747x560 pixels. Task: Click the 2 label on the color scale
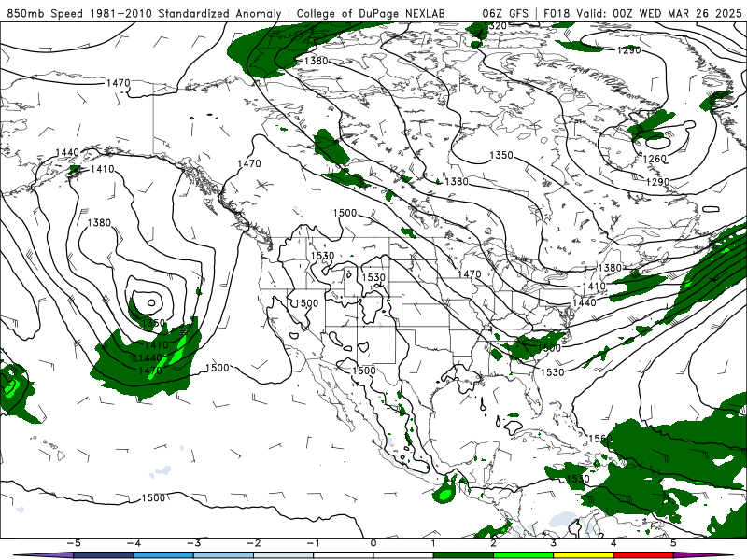pyautogui.click(x=494, y=543)
